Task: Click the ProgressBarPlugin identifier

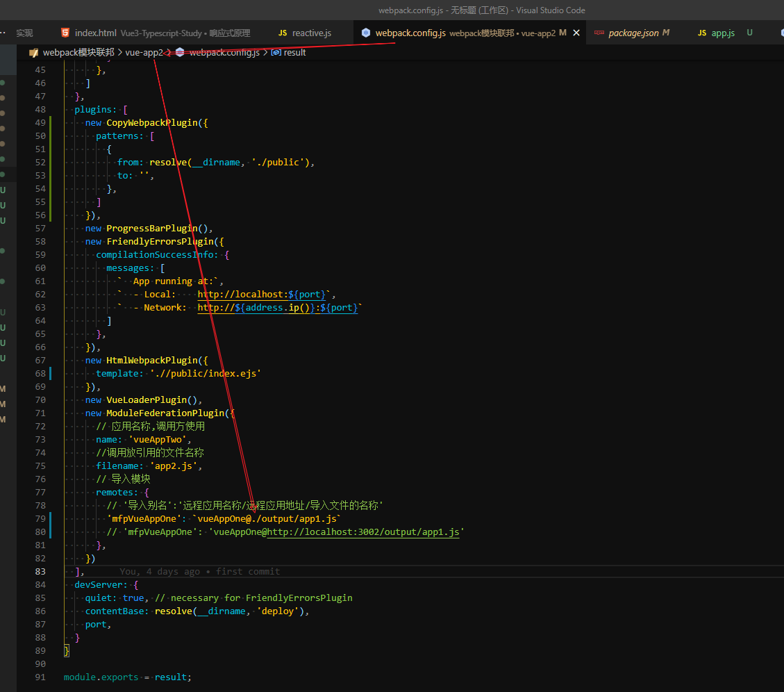Action: coord(152,228)
